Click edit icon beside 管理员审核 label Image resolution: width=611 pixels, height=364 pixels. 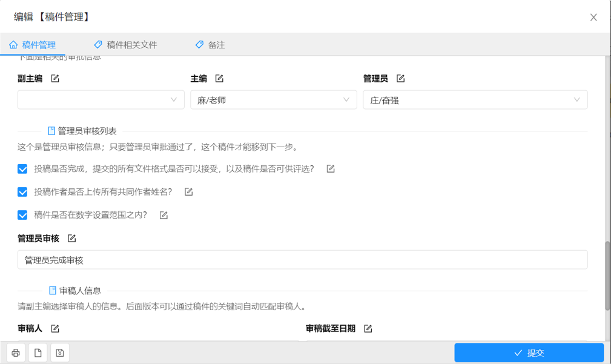click(x=72, y=239)
